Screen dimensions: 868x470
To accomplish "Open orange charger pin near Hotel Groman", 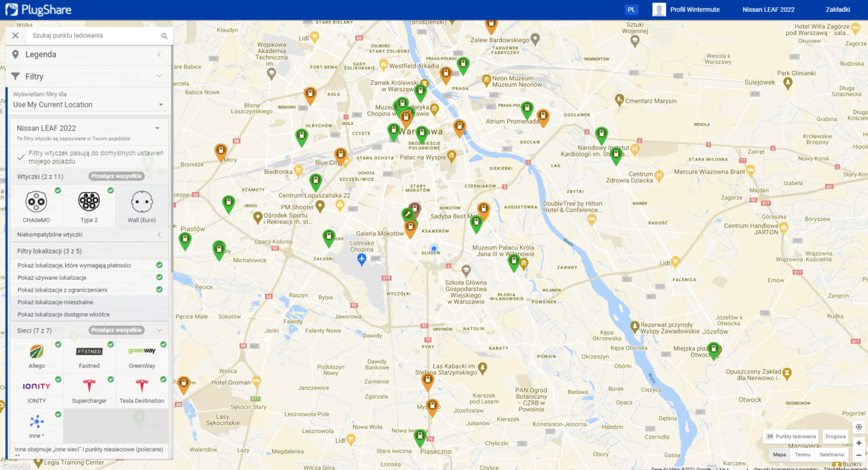I will [183, 384].
